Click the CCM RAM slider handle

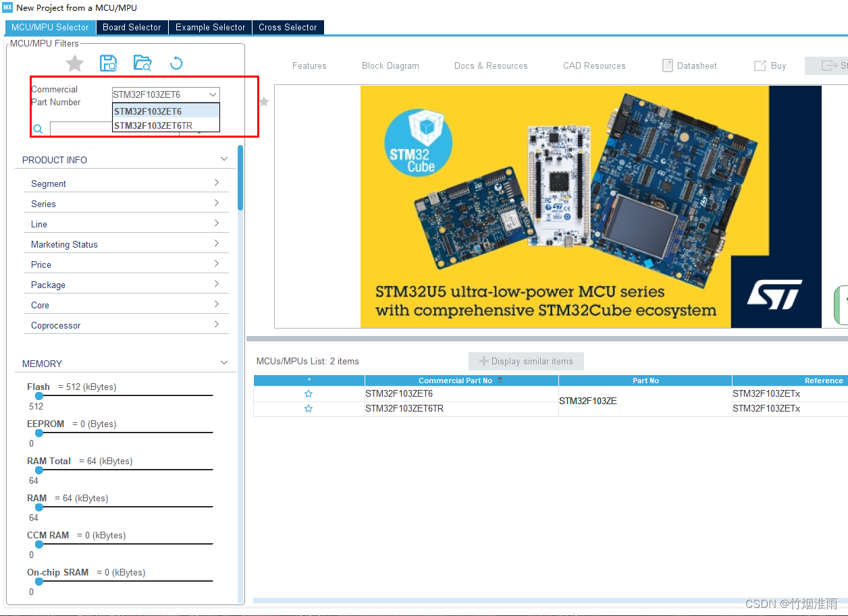point(39,544)
